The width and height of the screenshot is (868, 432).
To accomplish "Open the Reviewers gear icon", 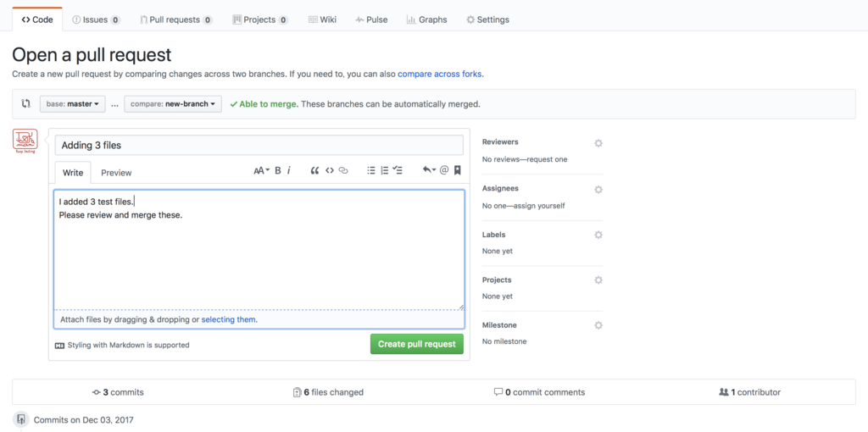I will (598, 143).
